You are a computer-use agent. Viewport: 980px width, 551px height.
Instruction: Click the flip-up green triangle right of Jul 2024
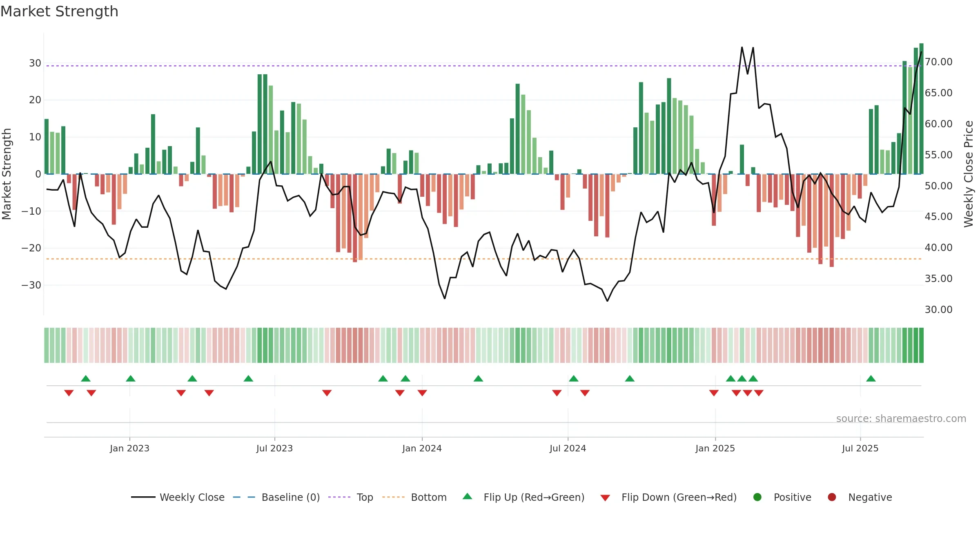pos(574,378)
